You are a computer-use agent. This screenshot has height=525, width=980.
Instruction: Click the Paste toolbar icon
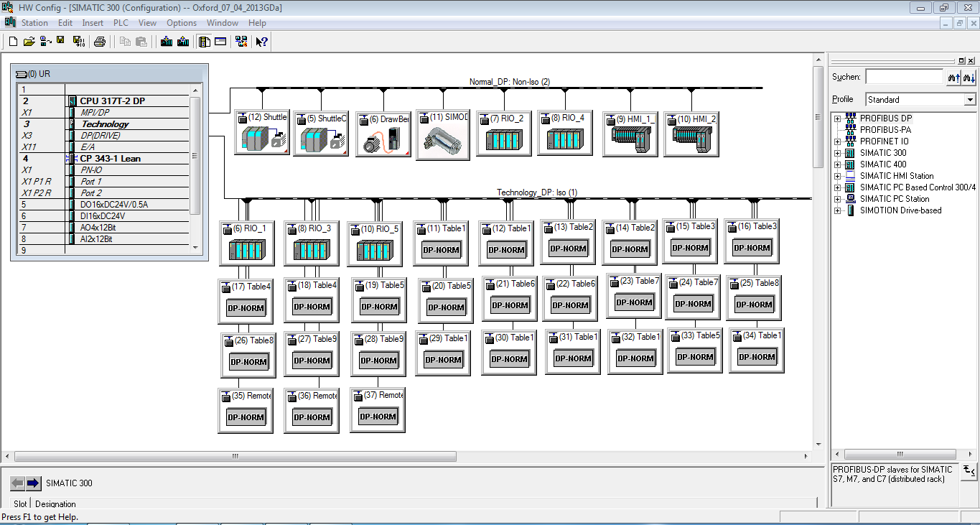(x=141, y=42)
